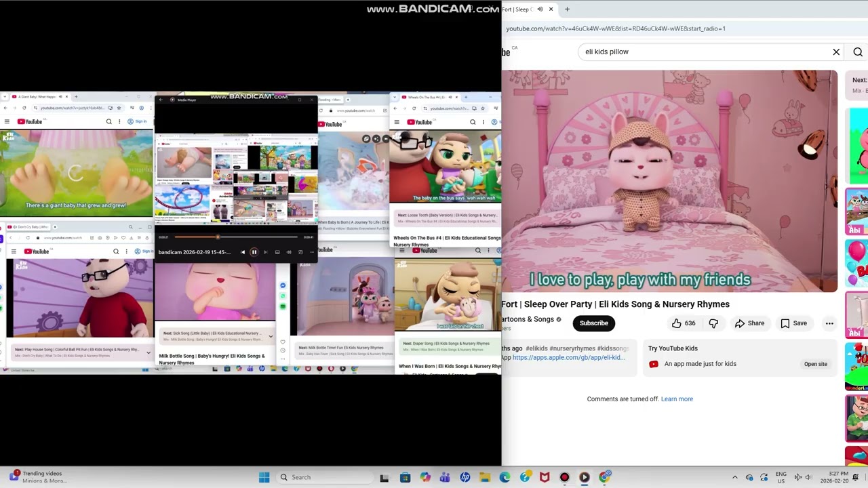Open the three-dot more actions menu
Viewport: 868px width, 488px height.
click(x=829, y=323)
